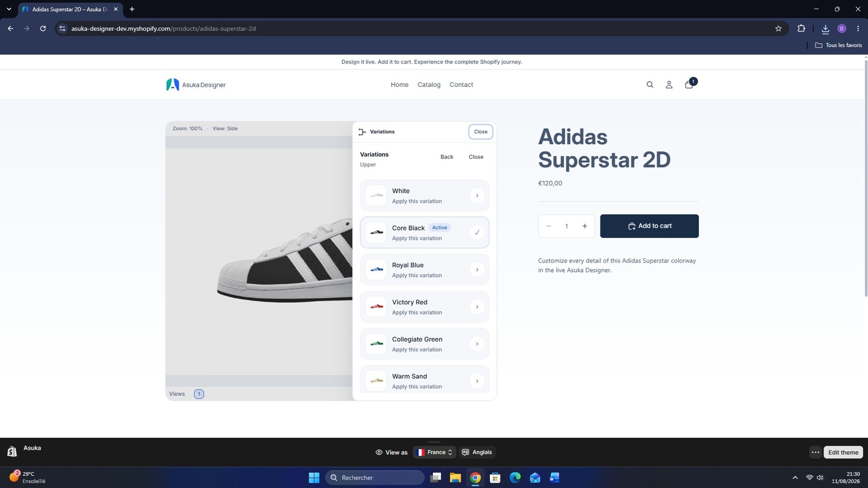868x488 pixels.
Task: Click the chevron on Royal Blue variation
Action: (477, 269)
